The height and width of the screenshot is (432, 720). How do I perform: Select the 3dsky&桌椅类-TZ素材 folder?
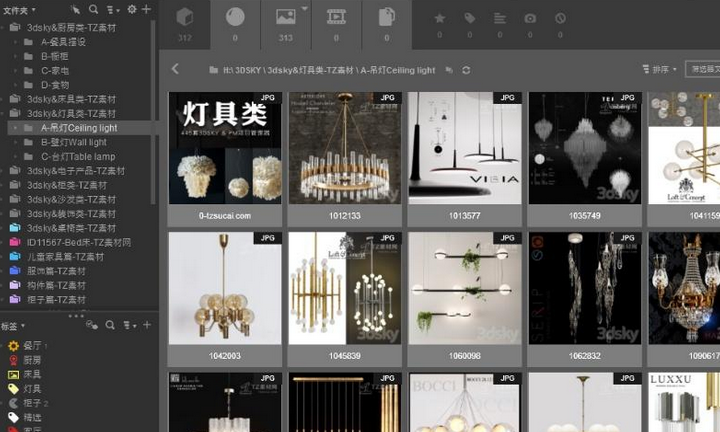pyautogui.click(x=71, y=228)
